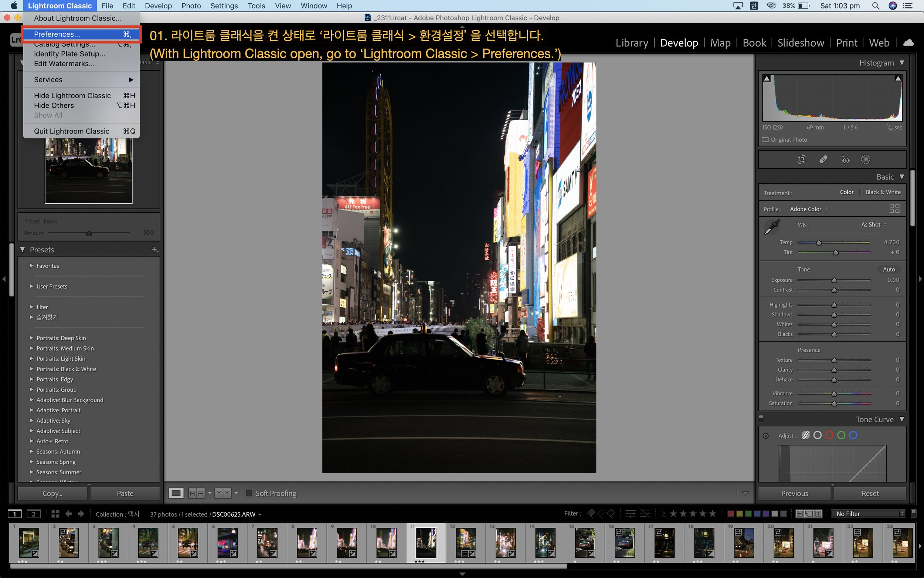Collapse the Basic panel triangle

[902, 177]
